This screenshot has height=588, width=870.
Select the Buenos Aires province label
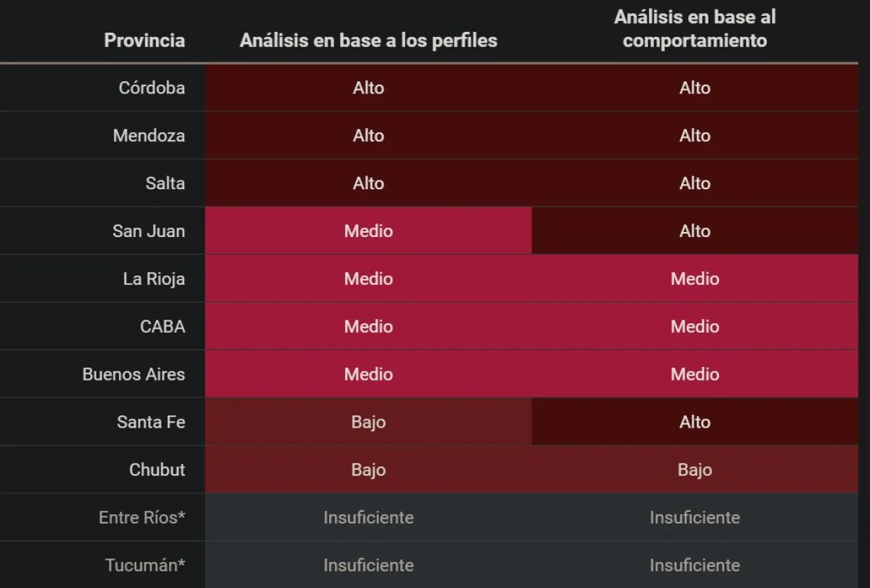point(133,374)
